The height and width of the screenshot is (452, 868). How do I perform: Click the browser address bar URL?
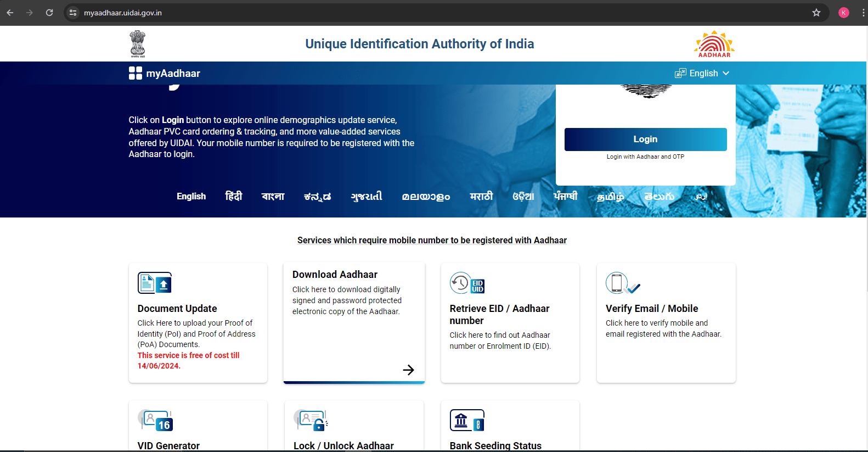point(123,13)
